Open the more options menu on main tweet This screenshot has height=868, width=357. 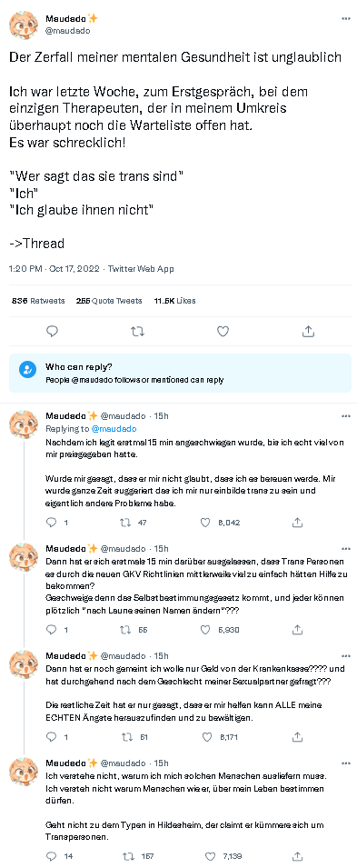coord(346,18)
